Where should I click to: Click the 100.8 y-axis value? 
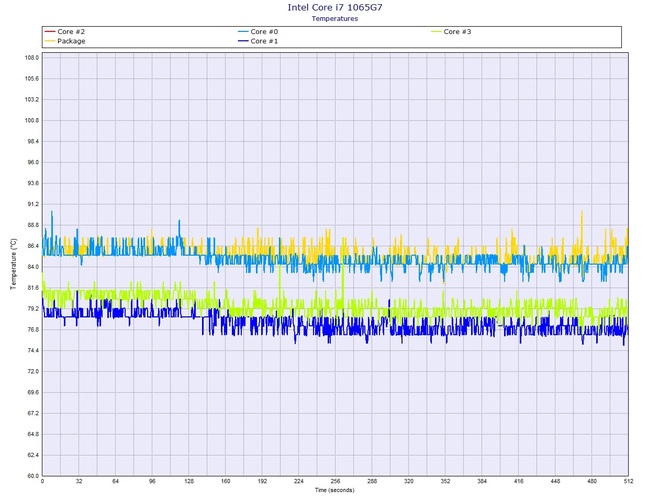(x=32, y=120)
